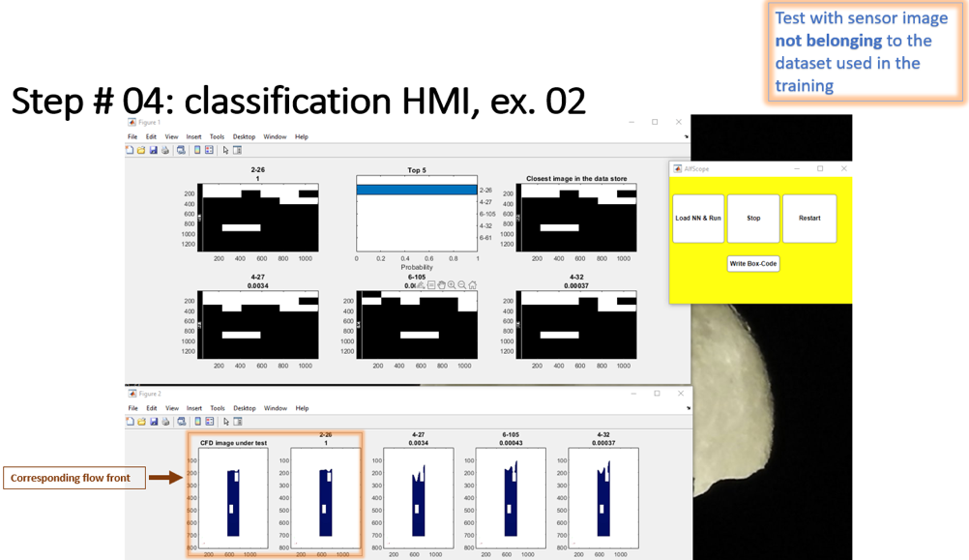Screen dimensions: 969x560
Task: Click data tips icon above the 6-105 axes
Action: pyautogui.click(x=432, y=285)
